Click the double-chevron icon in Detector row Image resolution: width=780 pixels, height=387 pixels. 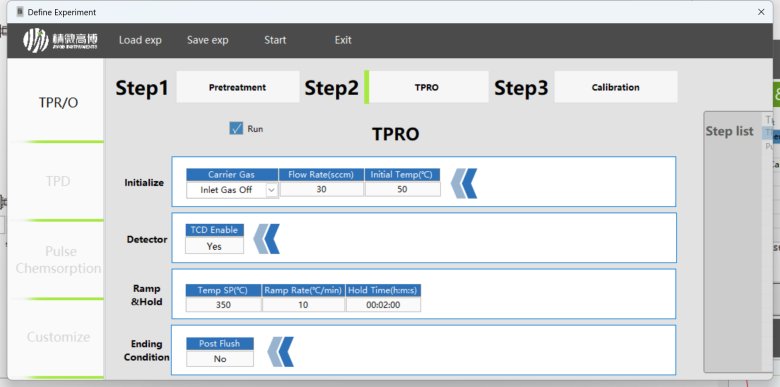click(x=267, y=239)
